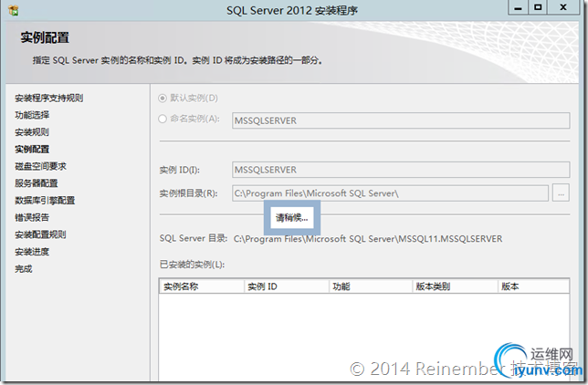Open the 错误报告 step

click(32, 217)
